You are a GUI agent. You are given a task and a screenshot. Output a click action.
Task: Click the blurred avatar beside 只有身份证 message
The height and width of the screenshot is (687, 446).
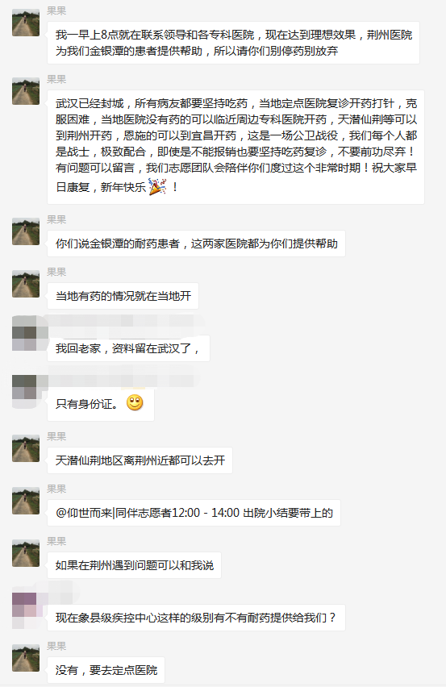pyautogui.click(x=25, y=391)
